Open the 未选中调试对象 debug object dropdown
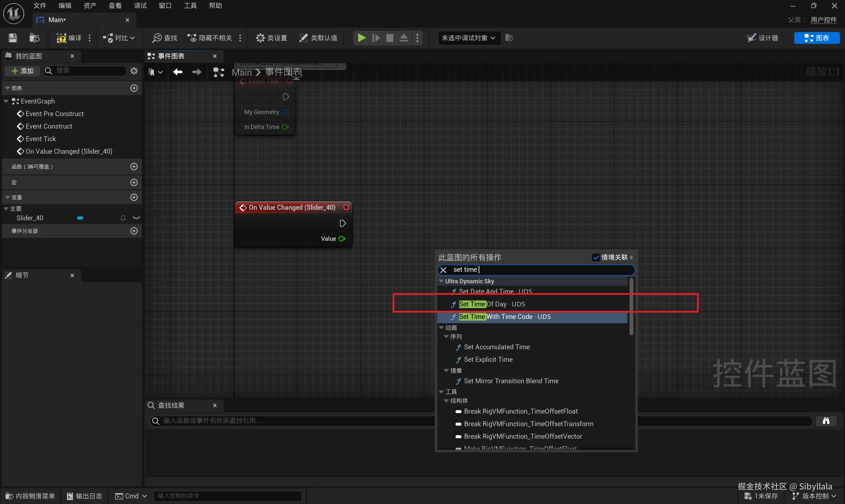 click(x=468, y=38)
